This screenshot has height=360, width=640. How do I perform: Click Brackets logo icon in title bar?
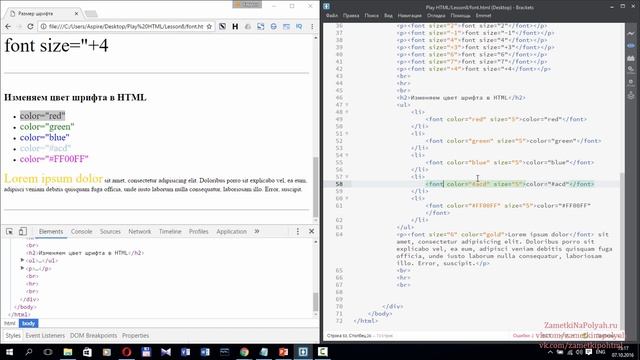(327, 6)
